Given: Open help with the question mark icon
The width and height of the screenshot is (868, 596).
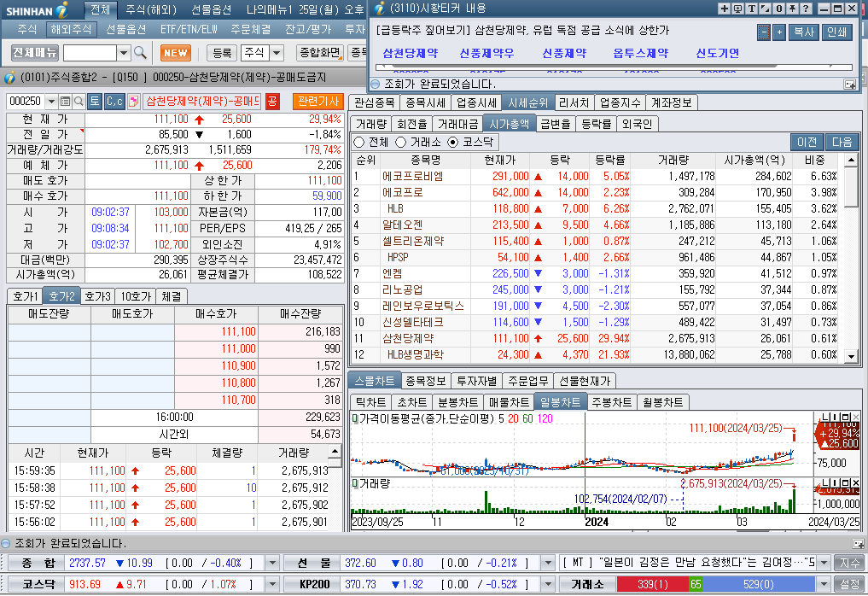Looking at the screenshot, I should pos(806,9).
